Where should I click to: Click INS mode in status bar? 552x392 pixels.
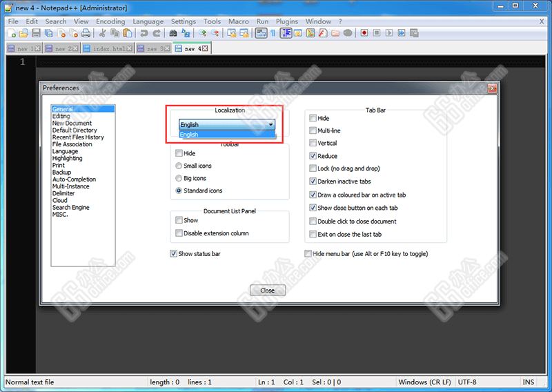pyautogui.click(x=528, y=382)
